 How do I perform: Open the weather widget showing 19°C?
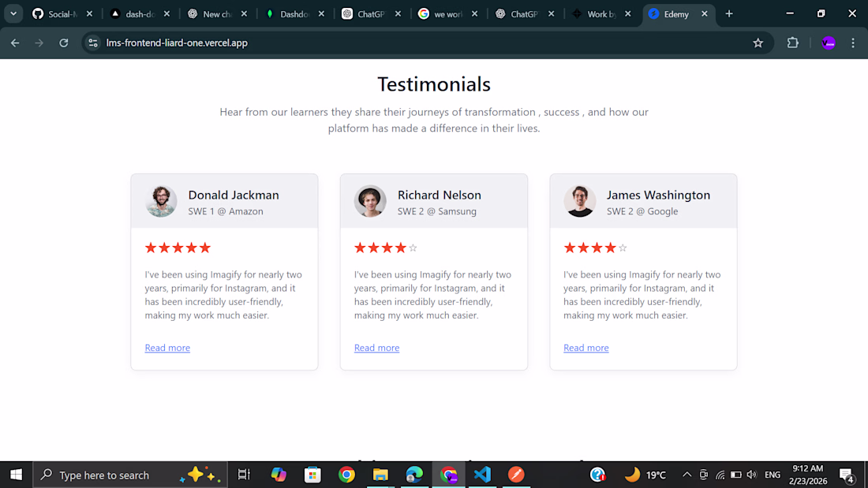pyautogui.click(x=645, y=475)
